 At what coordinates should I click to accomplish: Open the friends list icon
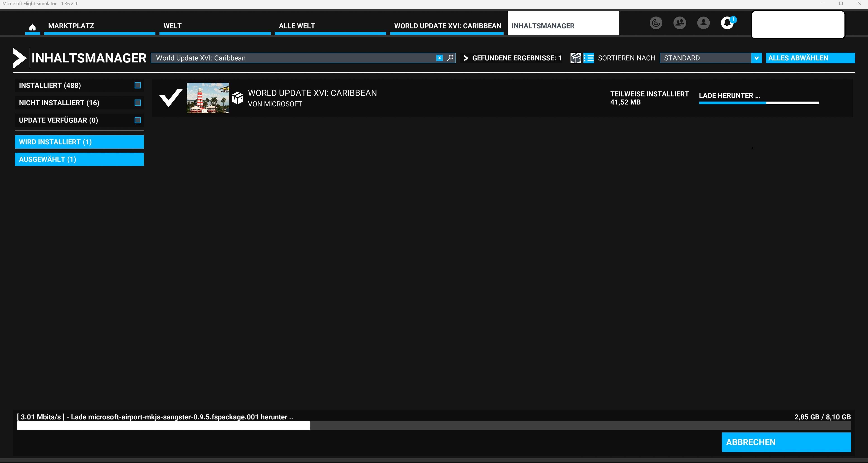pos(679,23)
